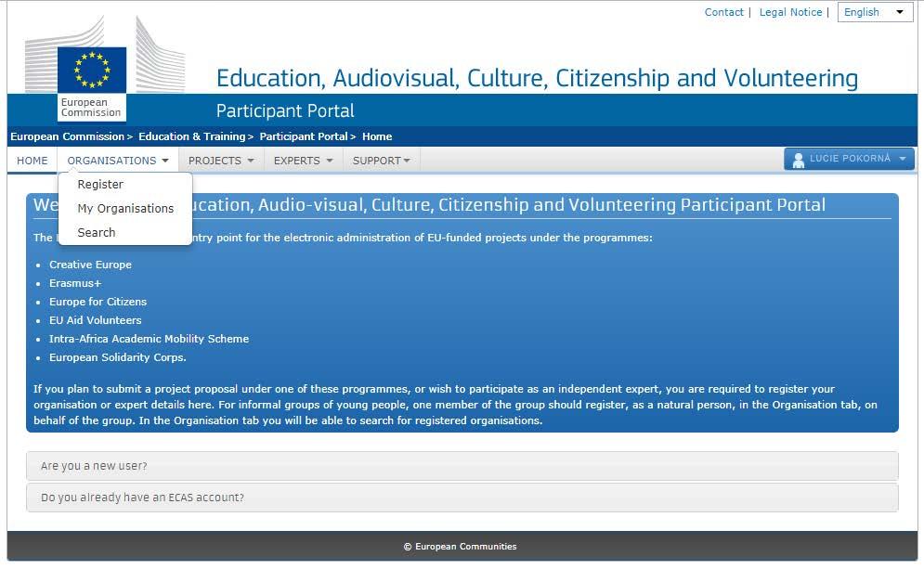Open the Legal Notice link
This screenshot has width=924, height=569.
tap(790, 12)
